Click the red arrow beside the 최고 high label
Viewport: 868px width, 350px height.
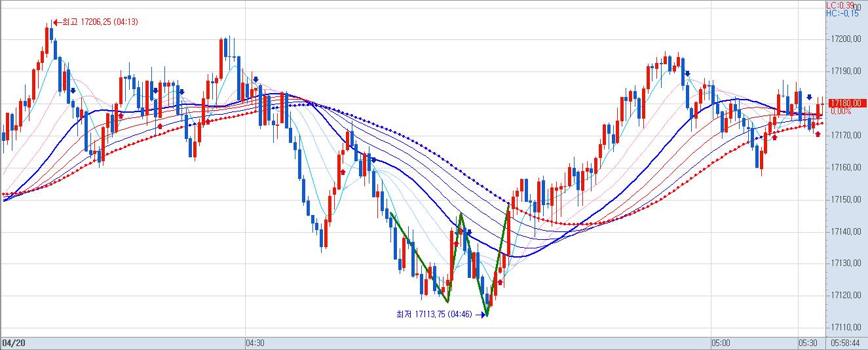click(x=57, y=22)
